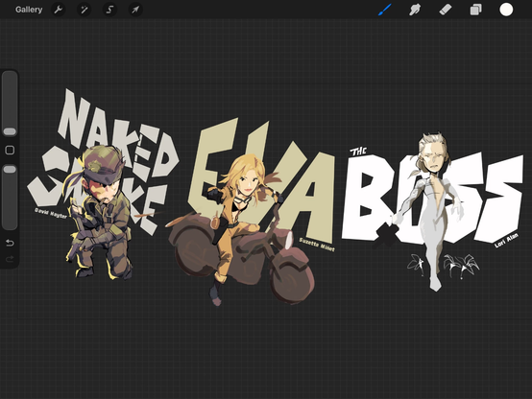Click the David Hayter text label
This screenshot has width=532, height=399.
point(51,213)
